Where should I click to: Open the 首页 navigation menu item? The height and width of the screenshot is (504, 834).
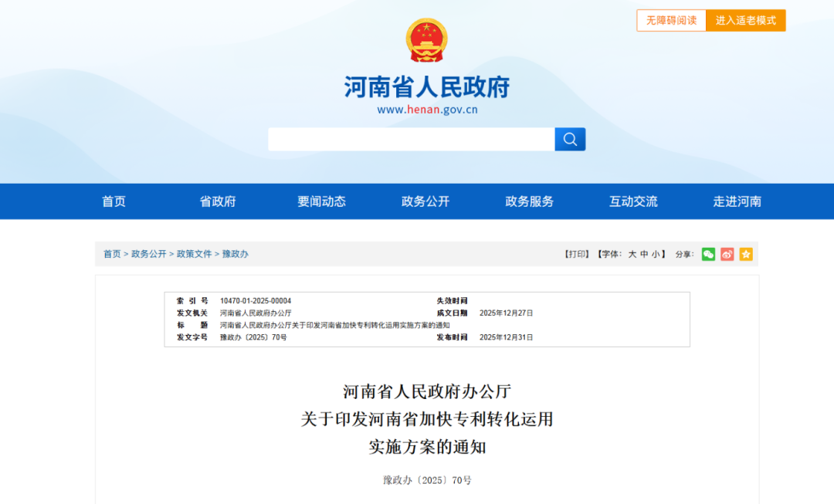pos(113,201)
